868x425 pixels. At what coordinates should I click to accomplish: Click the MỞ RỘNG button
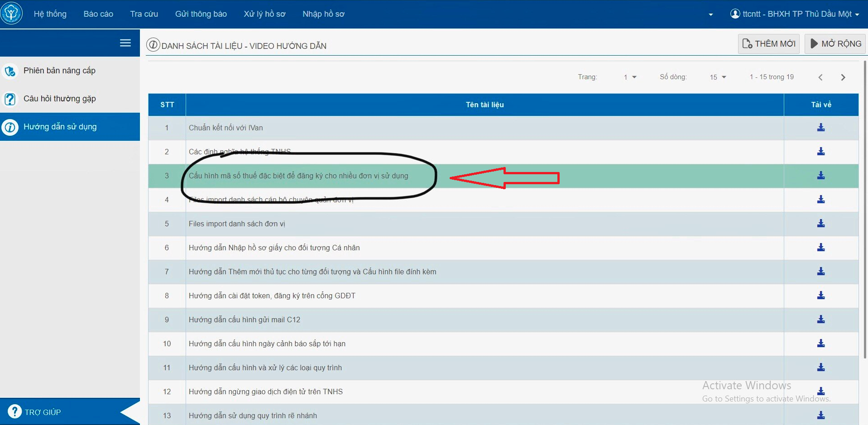835,44
